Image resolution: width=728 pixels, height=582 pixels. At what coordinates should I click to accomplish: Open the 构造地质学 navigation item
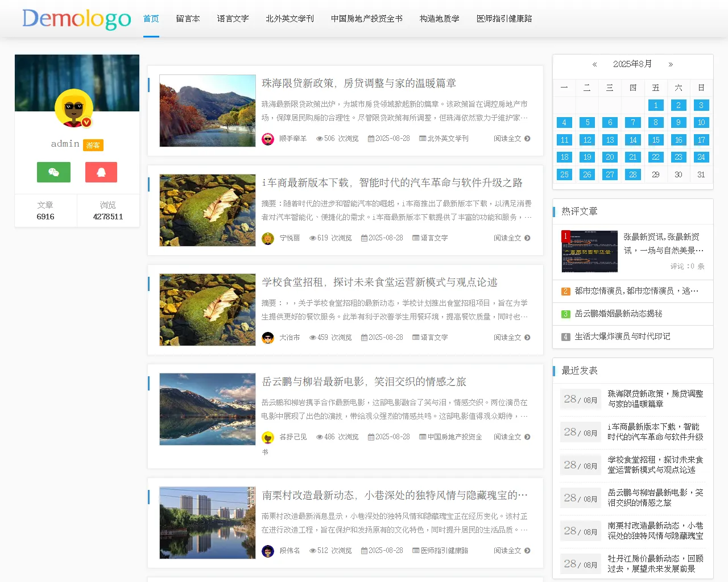(x=439, y=19)
